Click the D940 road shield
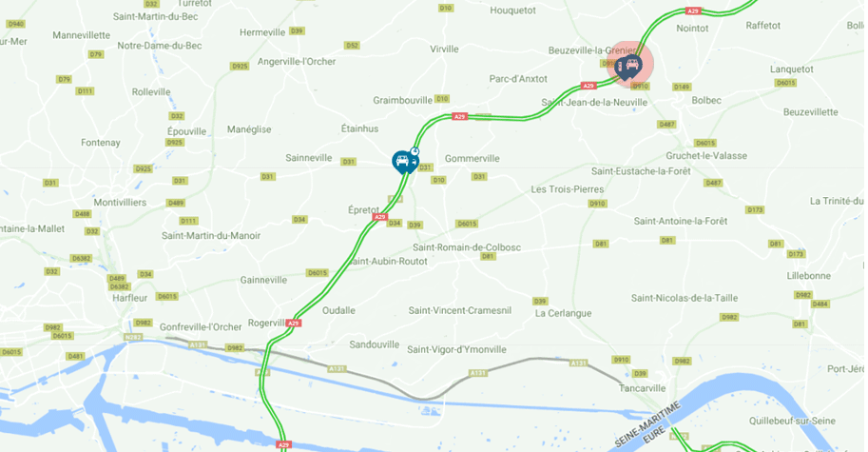This screenshot has width=868, height=452. (15, 24)
